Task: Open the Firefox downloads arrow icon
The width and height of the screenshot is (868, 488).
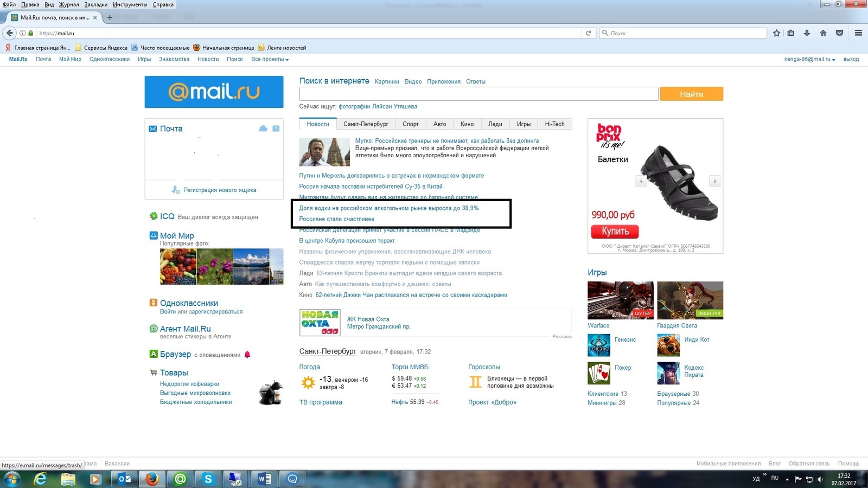Action: point(807,33)
